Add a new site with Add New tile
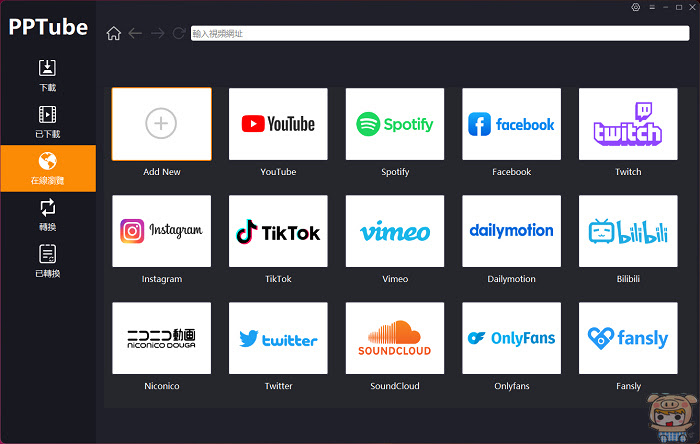The image size is (700, 444). pos(162,124)
